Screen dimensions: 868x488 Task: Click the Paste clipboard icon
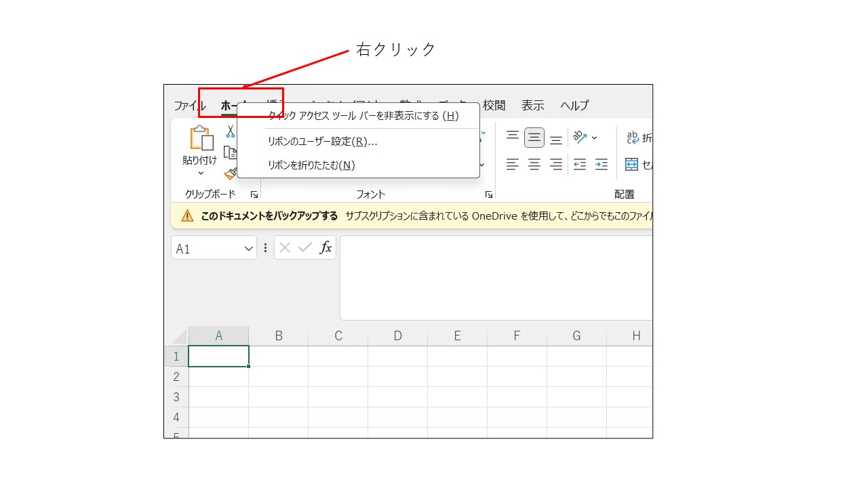click(201, 138)
